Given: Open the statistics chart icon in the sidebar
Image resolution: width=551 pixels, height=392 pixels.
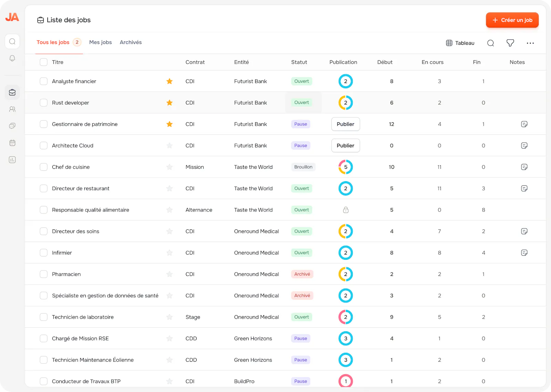Looking at the screenshot, I should pyautogui.click(x=12, y=159).
